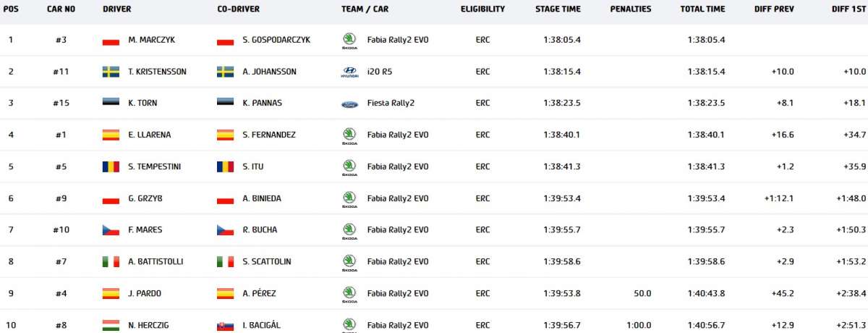Click the Czech flag beside F. Mares
Viewport: 868px width, 333px height.
pyautogui.click(x=111, y=230)
